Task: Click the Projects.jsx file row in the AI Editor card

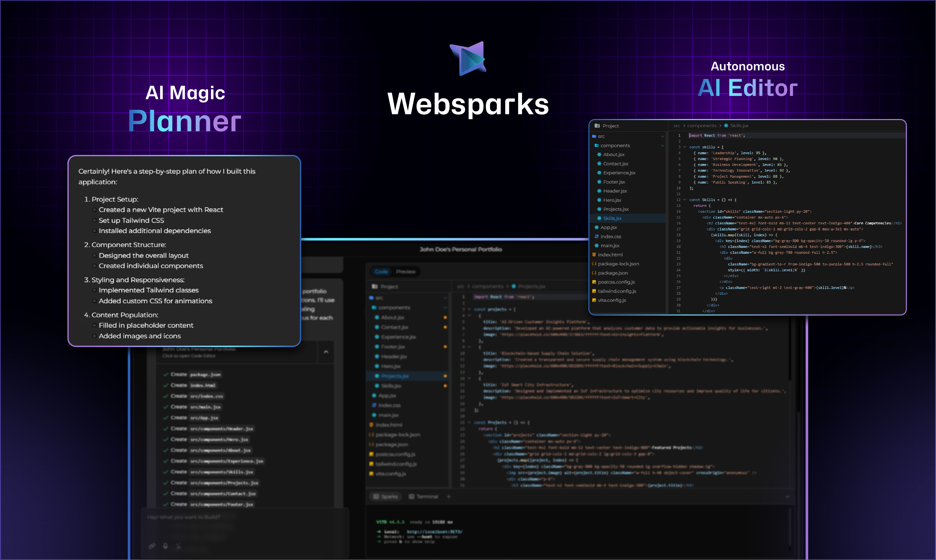Action: [x=627, y=209]
